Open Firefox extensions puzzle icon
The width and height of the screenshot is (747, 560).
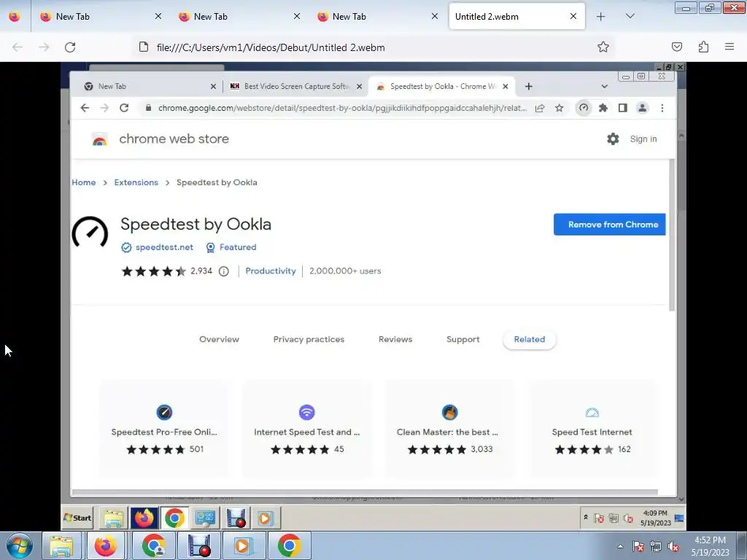(x=703, y=47)
